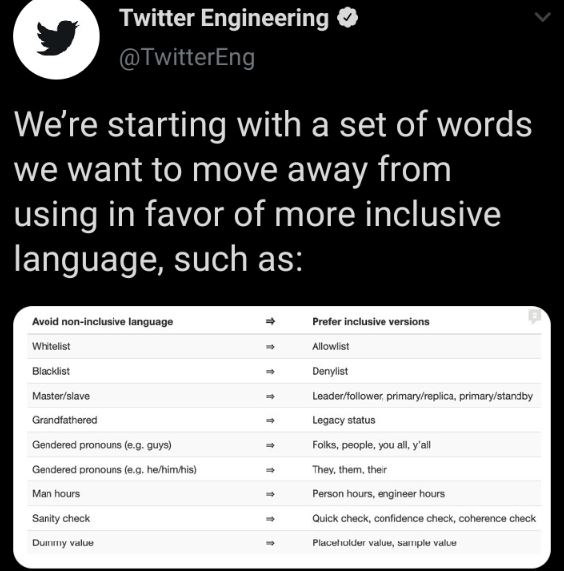
Task: Select the Denylist cell in the table
Action: tap(330, 371)
